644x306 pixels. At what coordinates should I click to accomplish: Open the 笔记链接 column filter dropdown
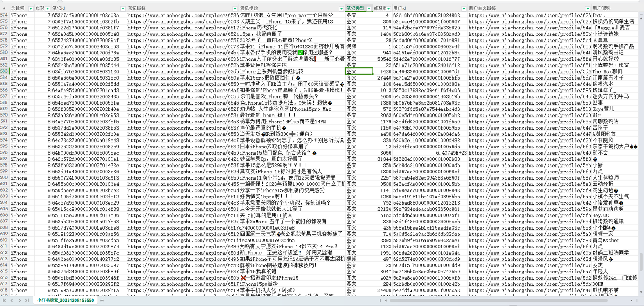tap(235, 8)
